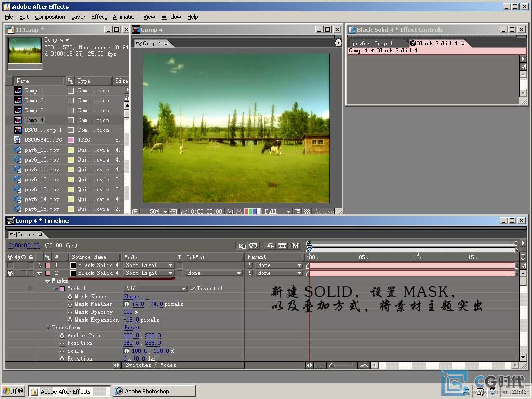Toggle Rotation stopwatch
Viewport: 532px width, 399px height.
tap(62, 359)
